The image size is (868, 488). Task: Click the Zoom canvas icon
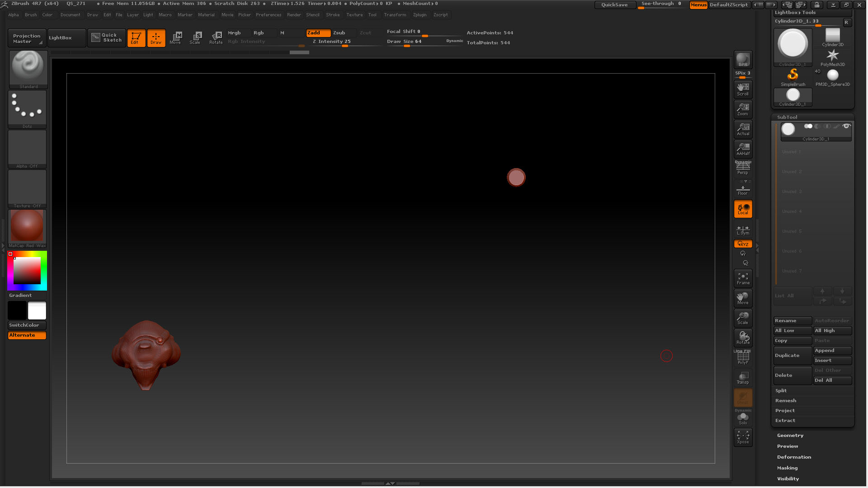click(x=743, y=109)
